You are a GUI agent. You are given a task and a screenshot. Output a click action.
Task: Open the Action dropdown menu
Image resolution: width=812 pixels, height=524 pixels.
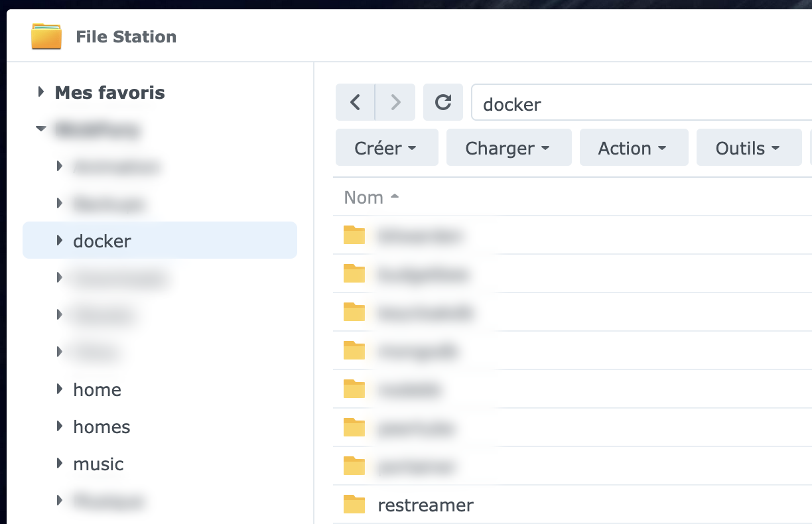coord(633,148)
